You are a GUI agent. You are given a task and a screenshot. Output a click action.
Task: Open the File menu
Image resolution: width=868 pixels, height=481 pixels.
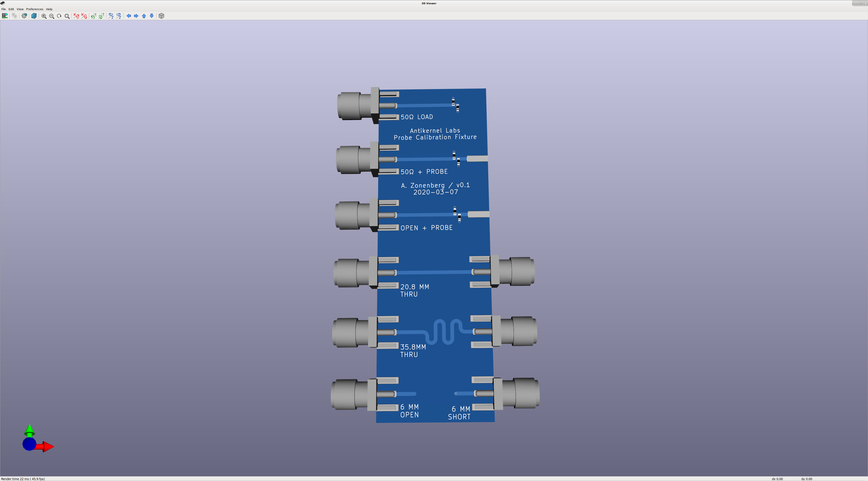4,9
